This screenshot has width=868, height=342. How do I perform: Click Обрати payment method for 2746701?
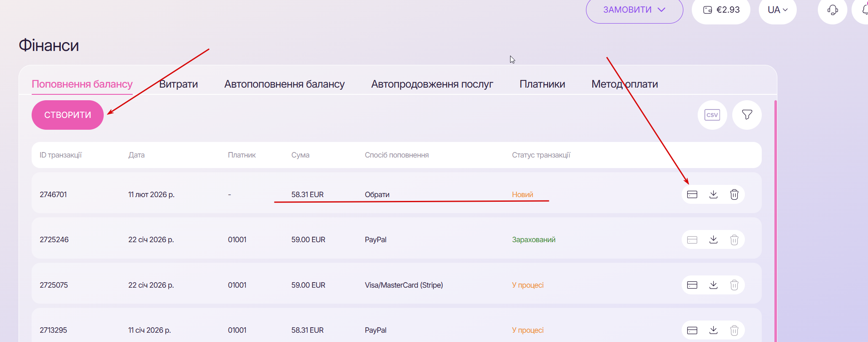(377, 195)
